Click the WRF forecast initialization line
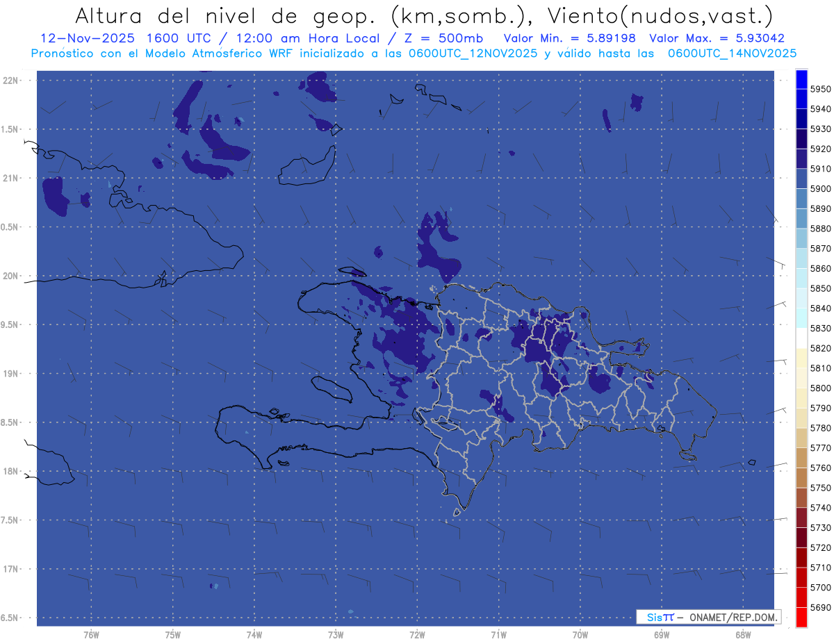This screenshot has width=834, height=644. coord(414,53)
